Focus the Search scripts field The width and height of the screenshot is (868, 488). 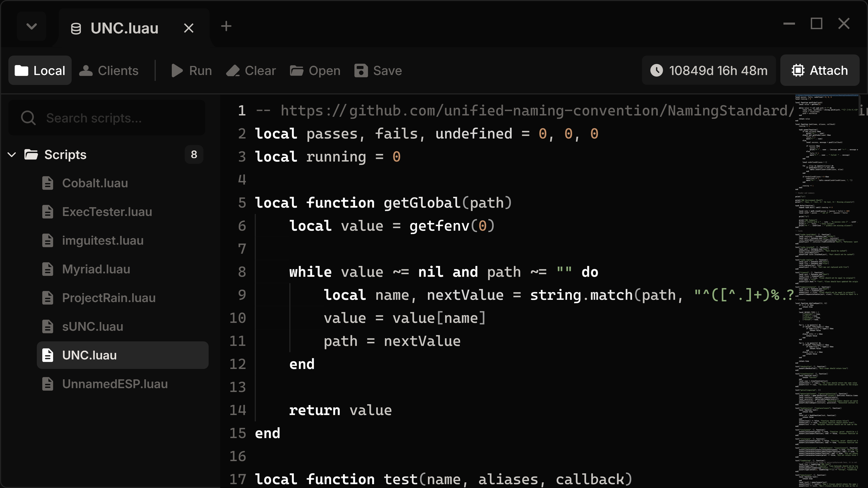coord(107,118)
